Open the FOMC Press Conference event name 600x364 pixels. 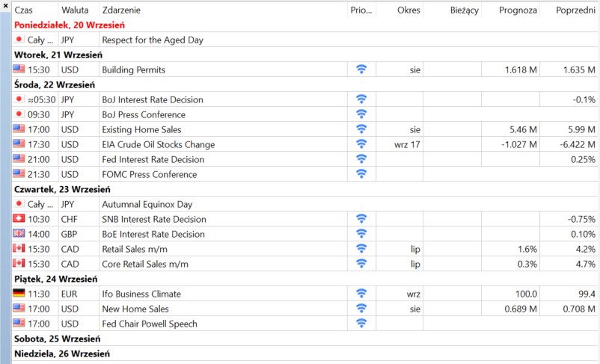[x=149, y=174]
